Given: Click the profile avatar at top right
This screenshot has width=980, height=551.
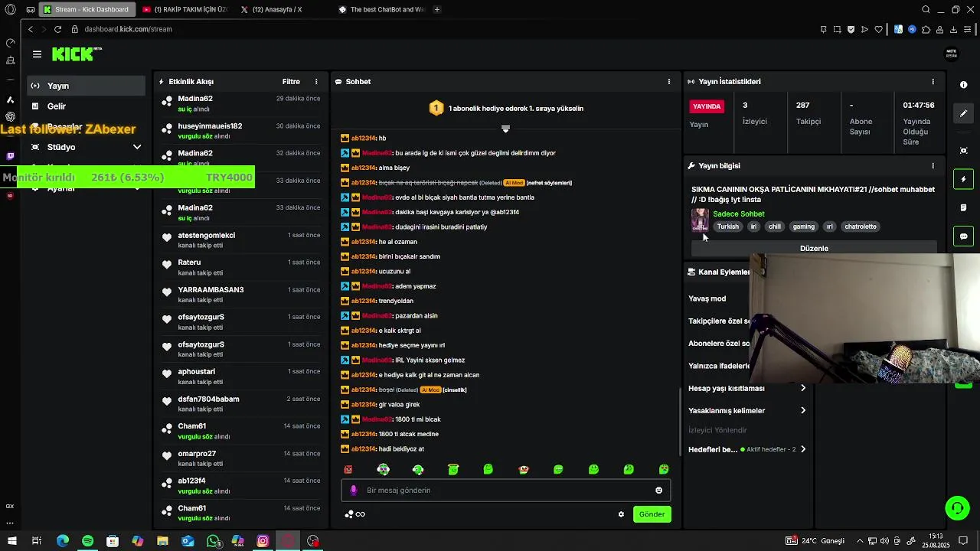Looking at the screenshot, I should pos(952,54).
